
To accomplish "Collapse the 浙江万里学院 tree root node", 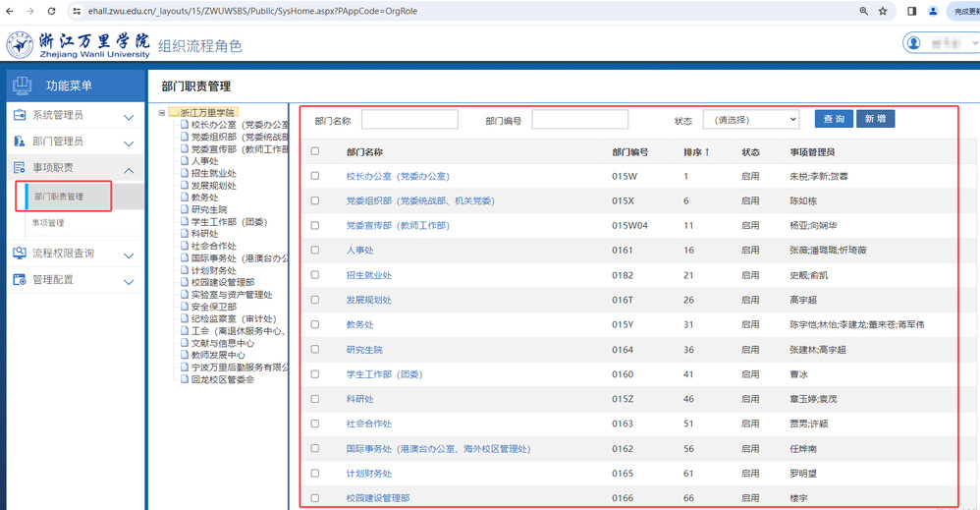I will 162,113.
